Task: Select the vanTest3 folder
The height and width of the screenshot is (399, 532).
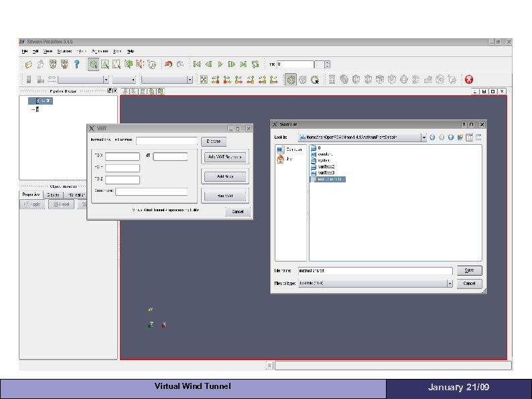Action: [323, 173]
